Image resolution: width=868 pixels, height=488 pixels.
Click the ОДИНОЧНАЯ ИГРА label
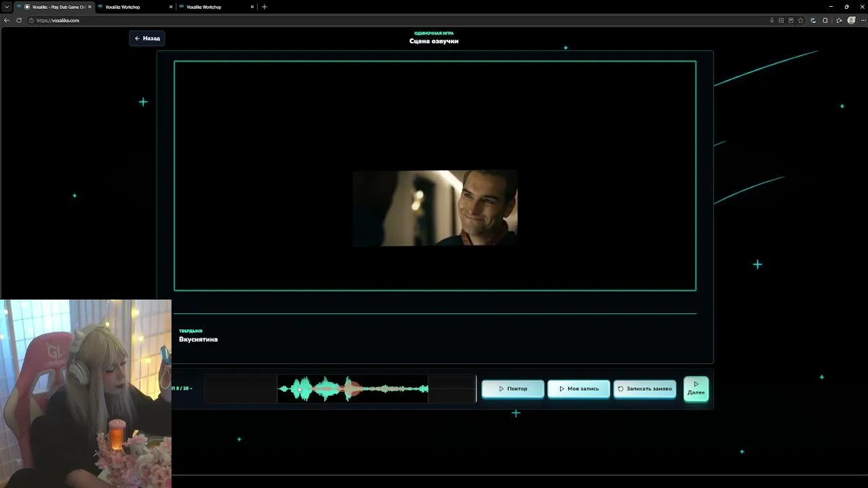434,33
